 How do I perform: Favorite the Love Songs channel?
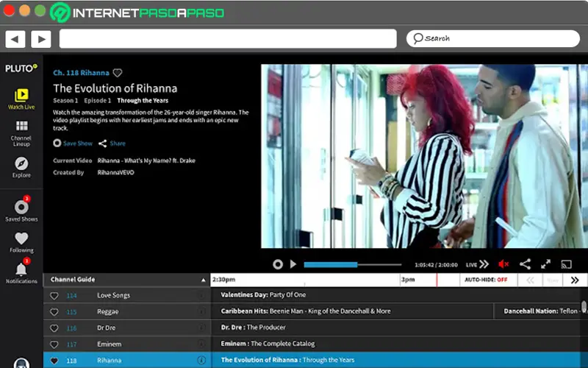click(x=54, y=296)
